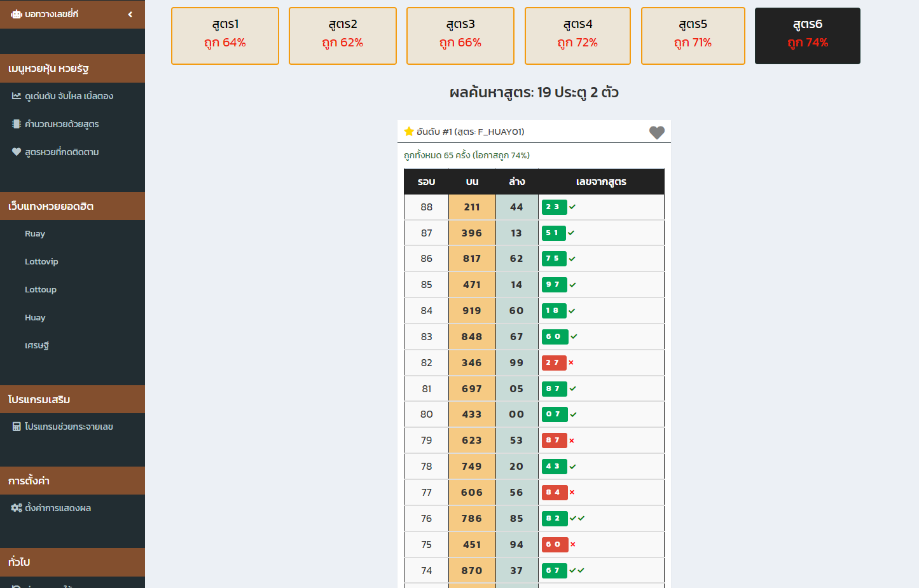
Task: Select the สูตร1 64% tab
Action: point(225,36)
